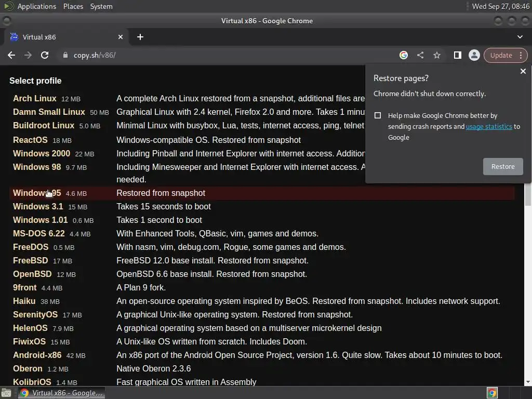Click the Restore button

point(503,167)
